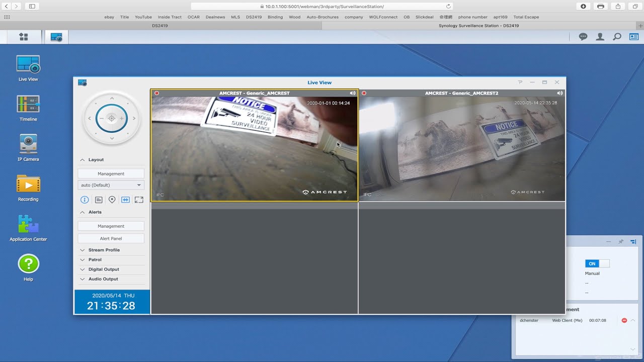Zoom in with PTZ plus button

[x=122, y=118]
